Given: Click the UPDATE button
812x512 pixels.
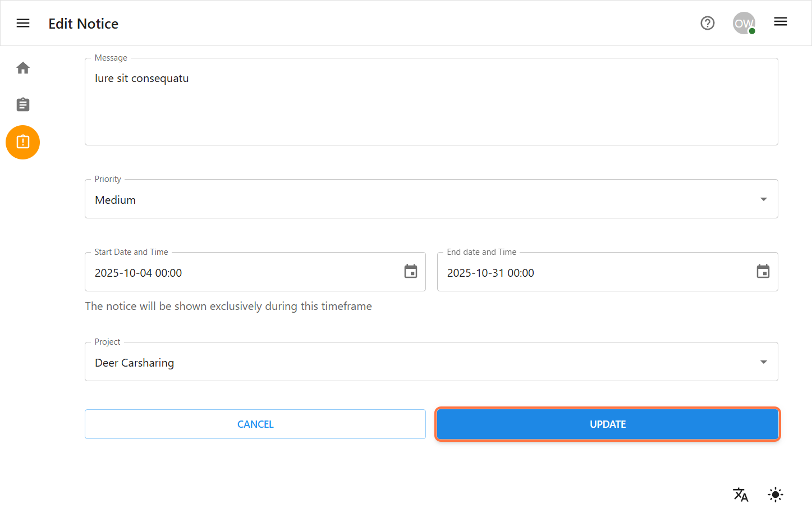Looking at the screenshot, I should pyautogui.click(x=607, y=424).
